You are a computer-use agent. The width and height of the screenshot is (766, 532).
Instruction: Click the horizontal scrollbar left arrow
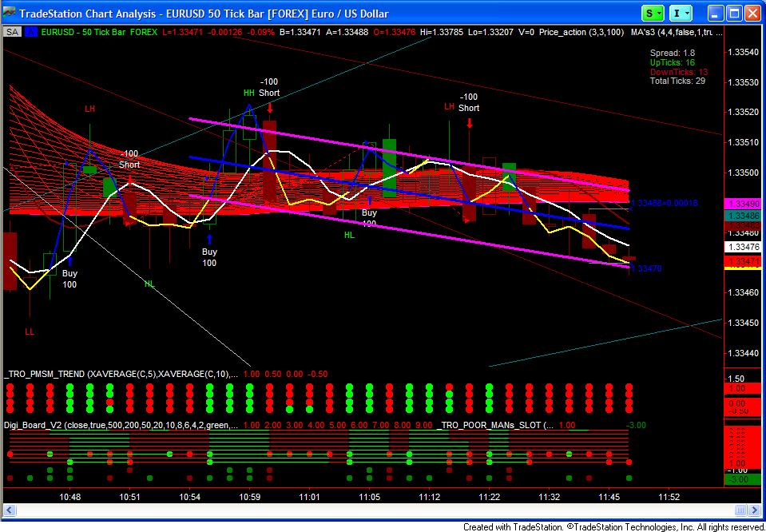pos(9,511)
